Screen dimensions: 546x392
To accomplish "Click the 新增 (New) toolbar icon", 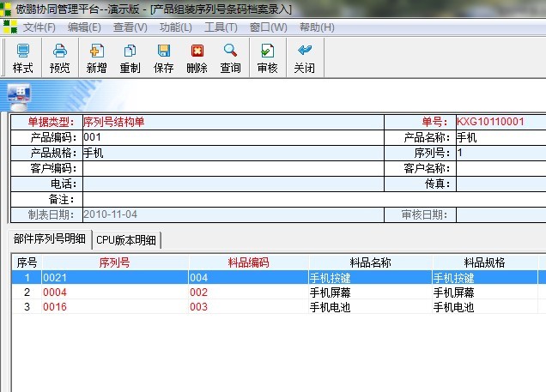I will point(97,58).
